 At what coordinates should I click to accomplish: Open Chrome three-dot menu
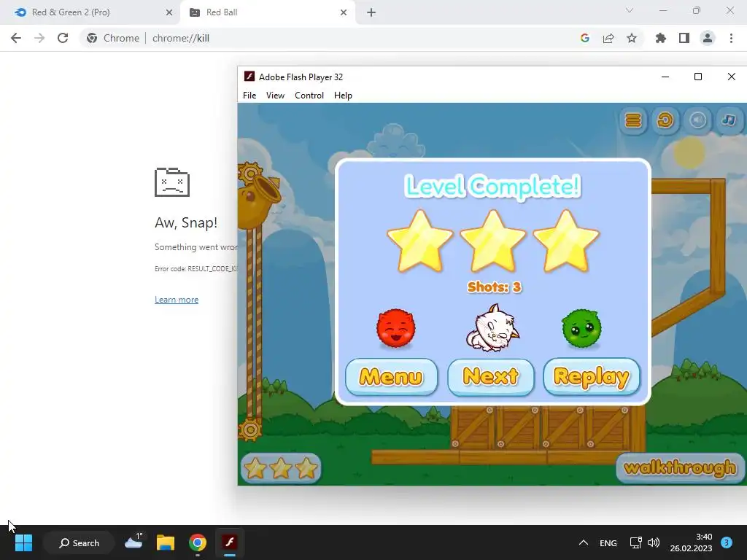tap(731, 38)
